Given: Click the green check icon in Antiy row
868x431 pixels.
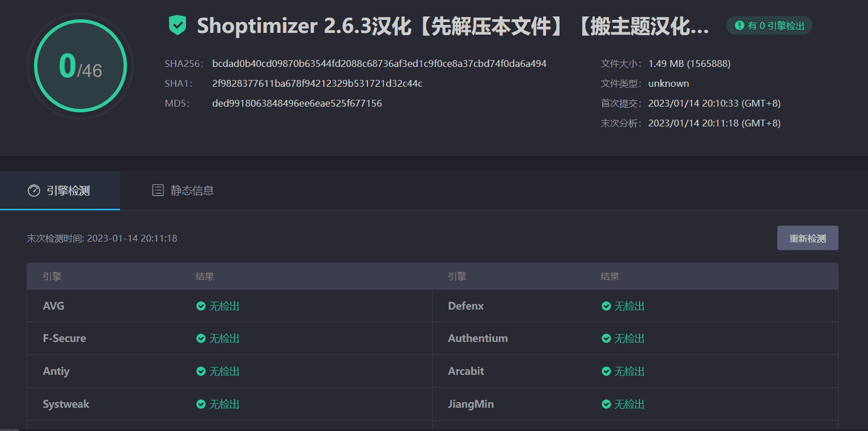Looking at the screenshot, I should tap(201, 371).
